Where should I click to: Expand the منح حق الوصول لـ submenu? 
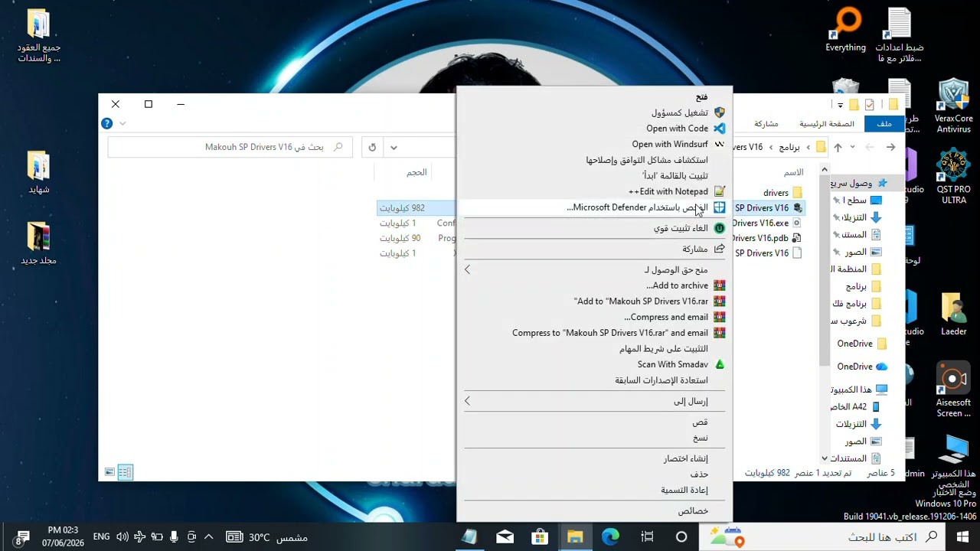[468, 269]
